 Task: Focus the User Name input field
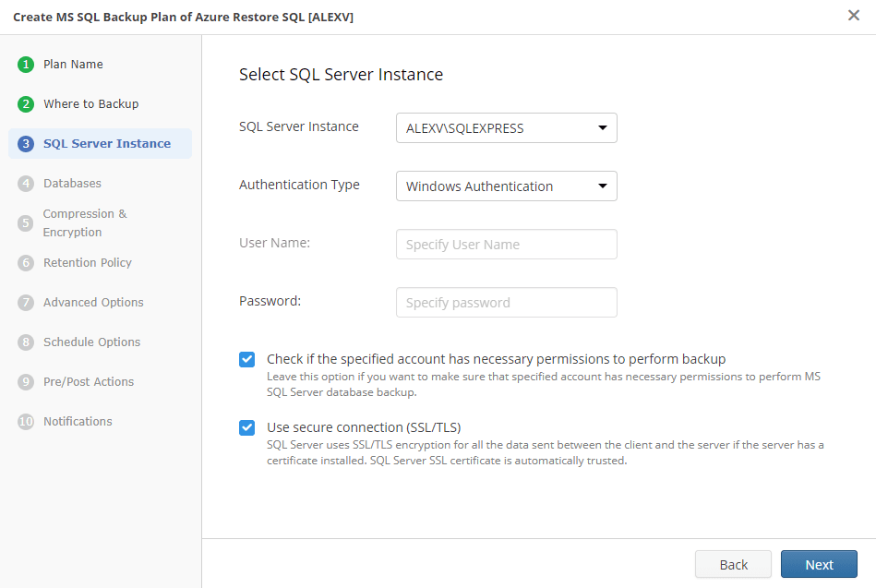506,245
